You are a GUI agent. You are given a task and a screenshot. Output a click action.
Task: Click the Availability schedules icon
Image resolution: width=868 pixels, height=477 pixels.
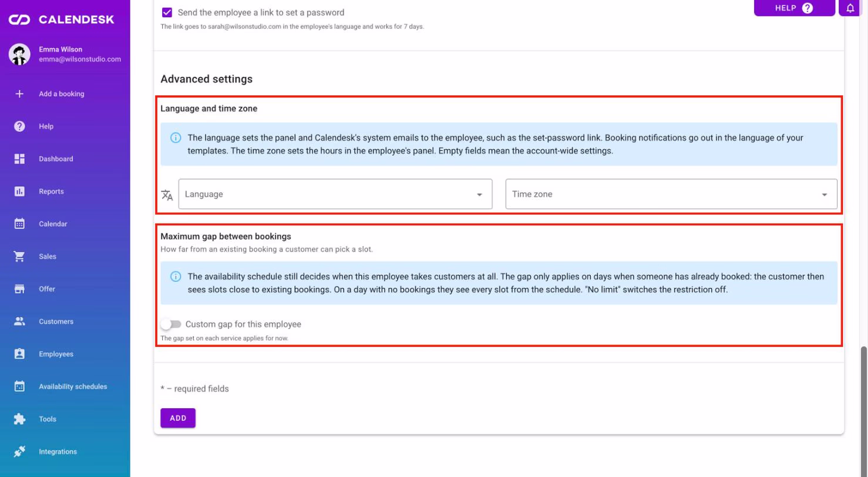tap(19, 387)
